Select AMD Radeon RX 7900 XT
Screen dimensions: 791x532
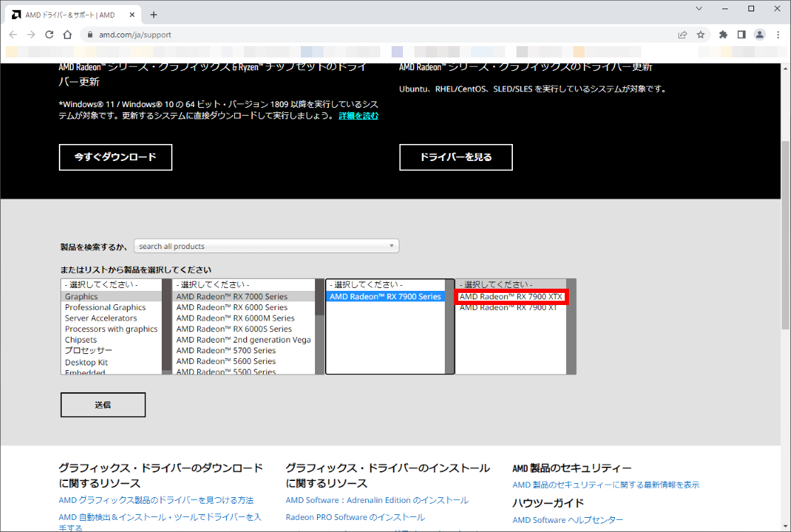click(x=511, y=308)
